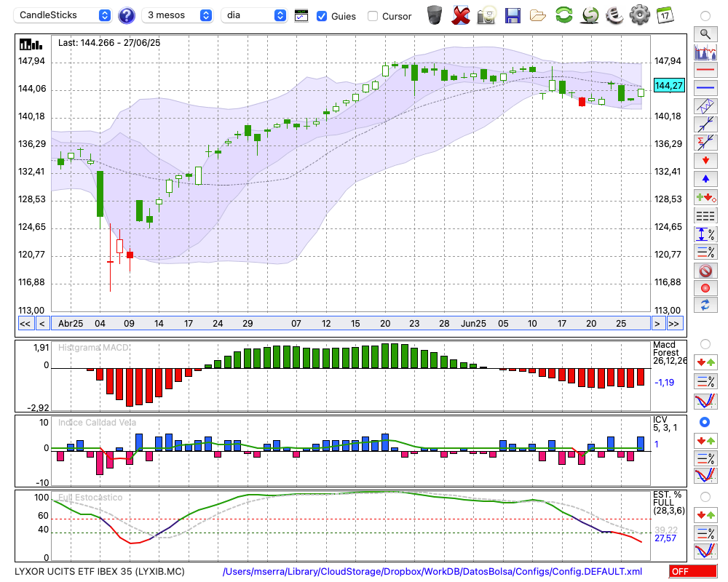Click the EST. % FULL (28,3,6) label
This screenshot has width=728, height=582.
669,503
